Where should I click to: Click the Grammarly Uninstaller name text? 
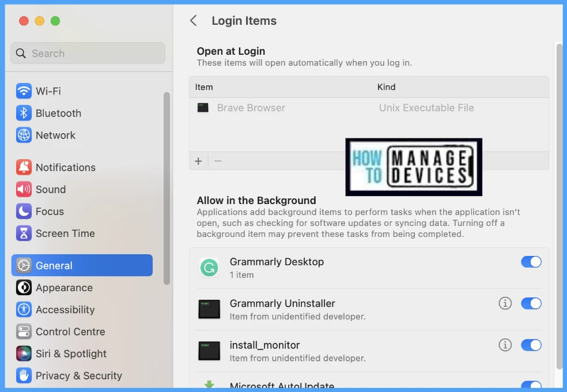[x=282, y=303]
